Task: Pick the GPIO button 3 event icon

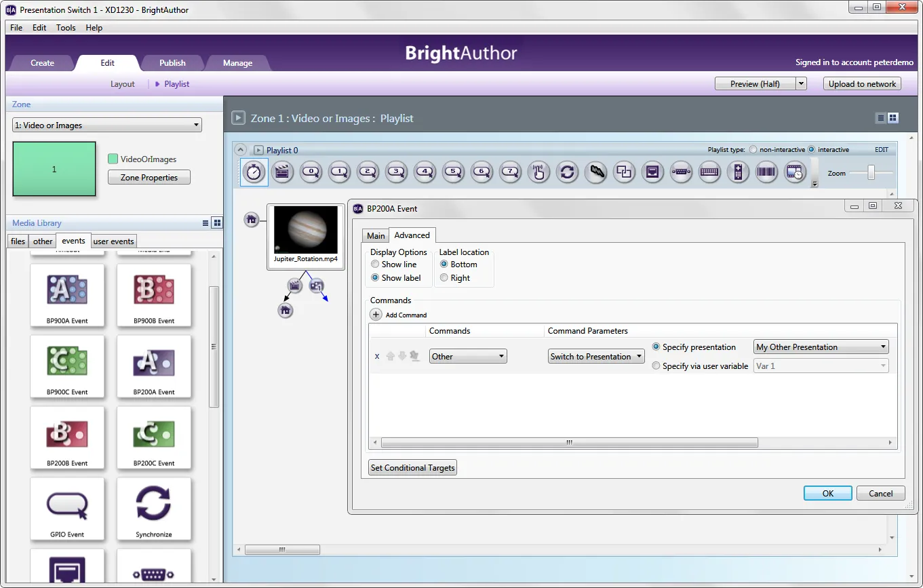Action: (x=397, y=172)
